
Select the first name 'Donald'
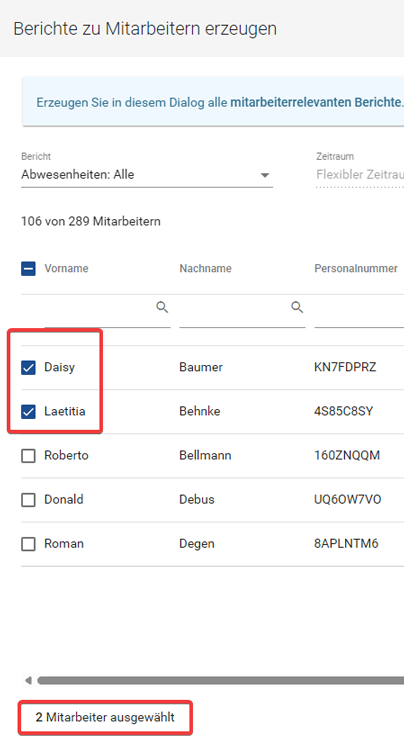pyautogui.click(x=64, y=499)
